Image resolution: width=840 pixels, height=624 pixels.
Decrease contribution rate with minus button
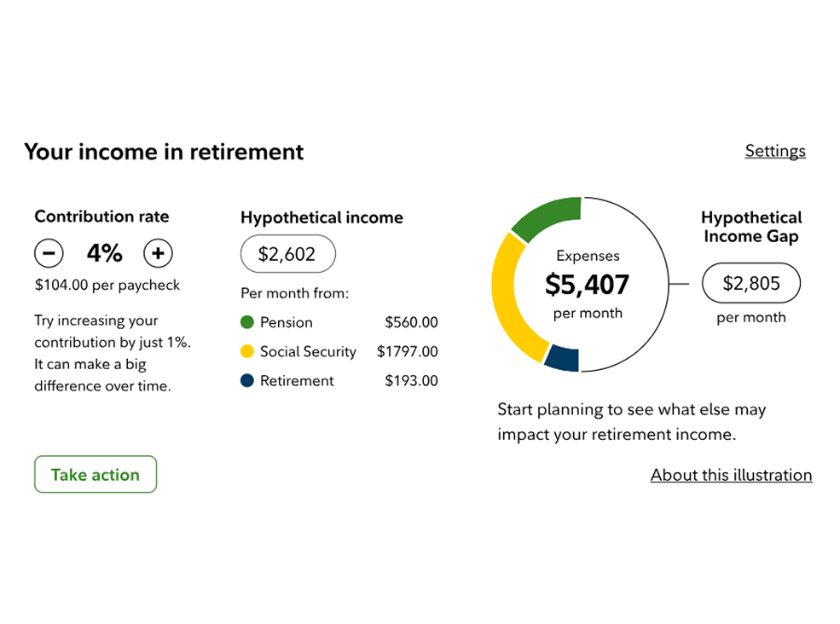[49, 253]
